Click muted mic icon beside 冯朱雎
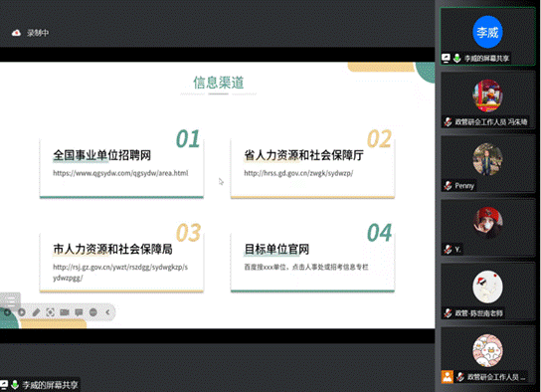Image resolution: width=541 pixels, height=392 pixels. [x=448, y=121]
